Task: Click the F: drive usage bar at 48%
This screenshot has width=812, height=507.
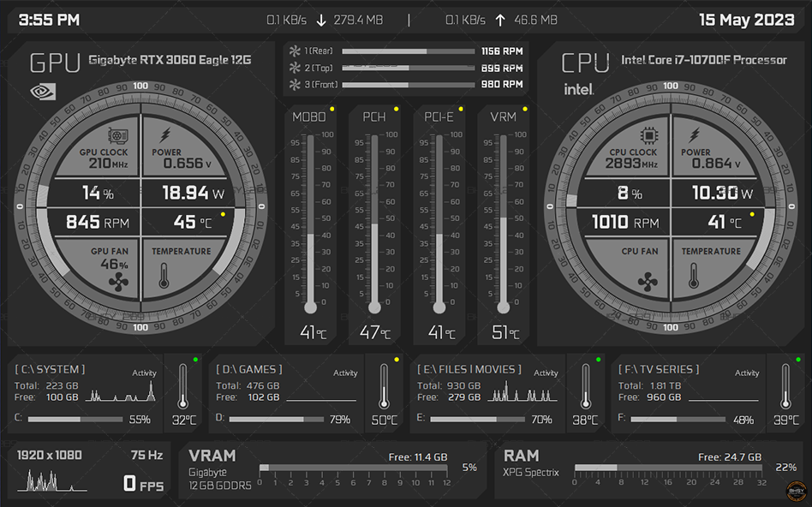Action: click(x=678, y=419)
